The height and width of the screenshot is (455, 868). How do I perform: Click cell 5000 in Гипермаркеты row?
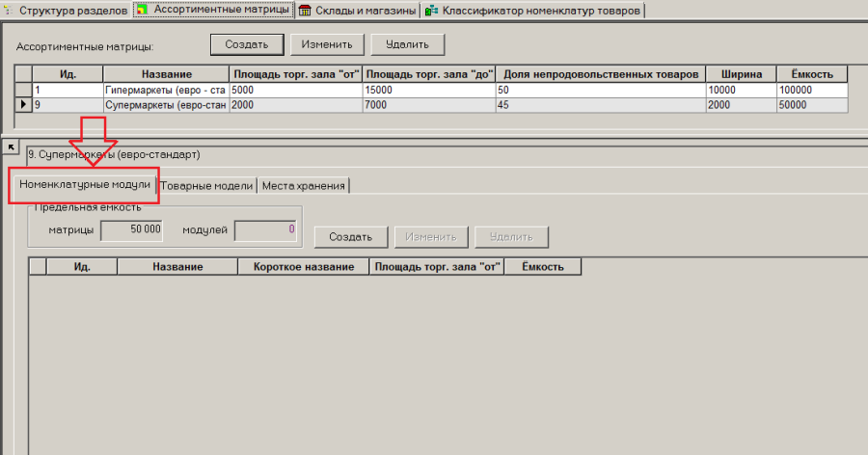pos(296,90)
